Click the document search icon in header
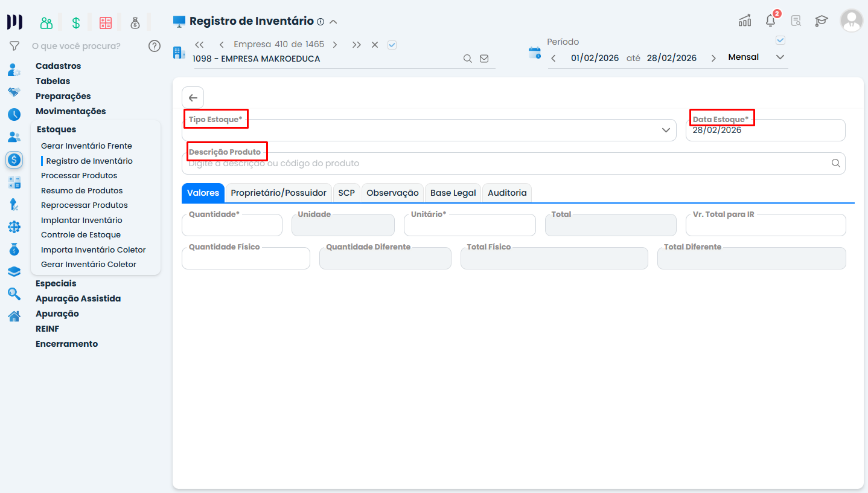Screen dimensions: 868x493 click(796, 21)
